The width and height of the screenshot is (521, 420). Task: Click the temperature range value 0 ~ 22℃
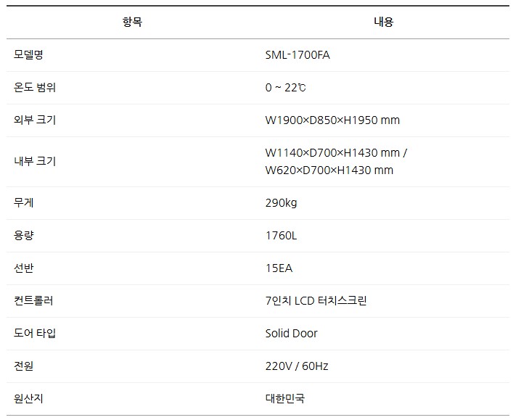click(286, 88)
